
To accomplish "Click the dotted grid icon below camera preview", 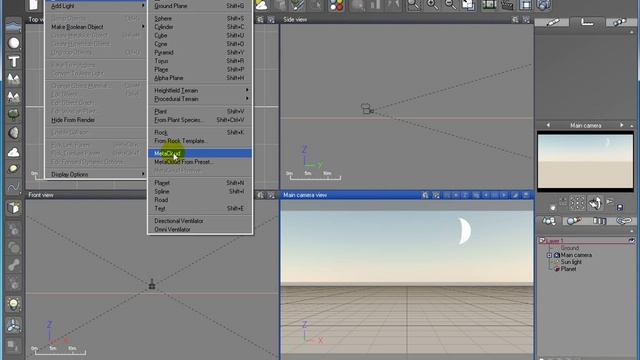I will 577,202.
